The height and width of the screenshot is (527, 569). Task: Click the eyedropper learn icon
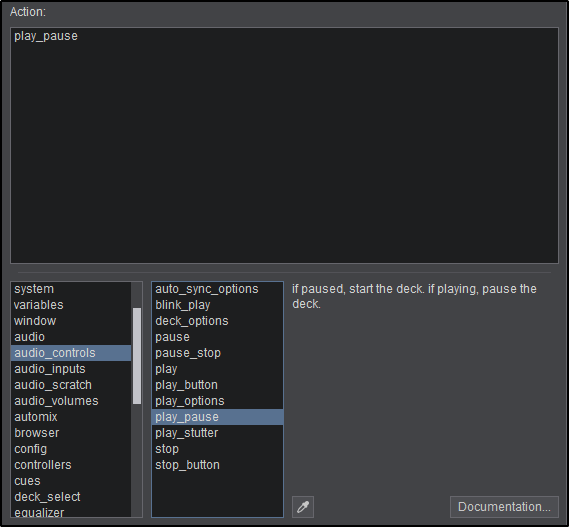tap(303, 507)
